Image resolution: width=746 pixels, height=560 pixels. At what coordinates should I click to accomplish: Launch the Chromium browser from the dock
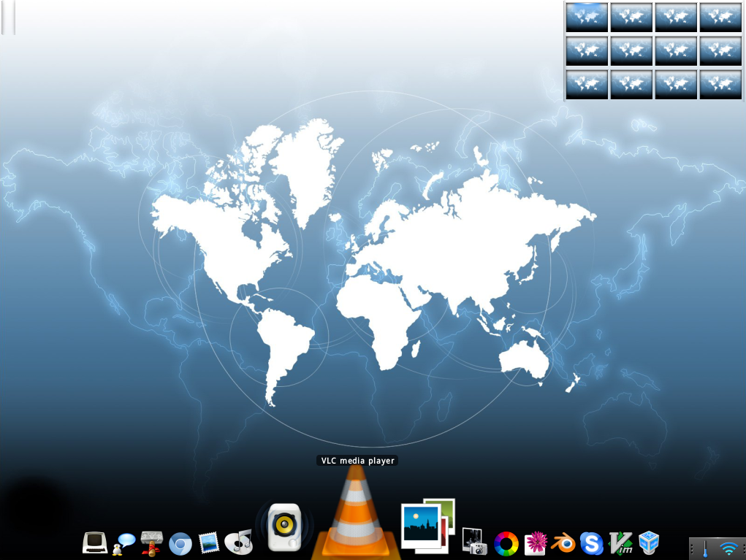click(x=180, y=544)
